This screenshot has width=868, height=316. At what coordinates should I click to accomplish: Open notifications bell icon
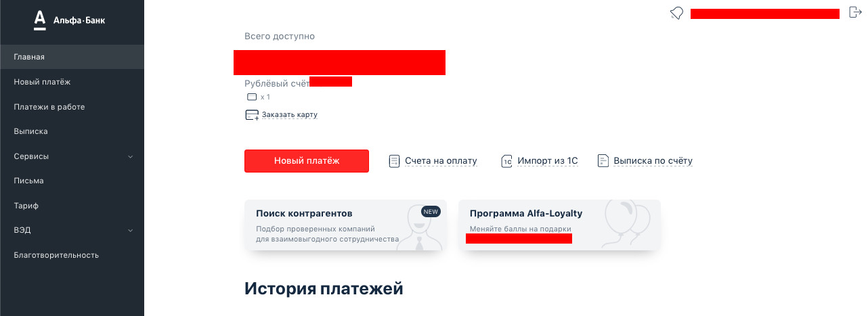click(676, 14)
